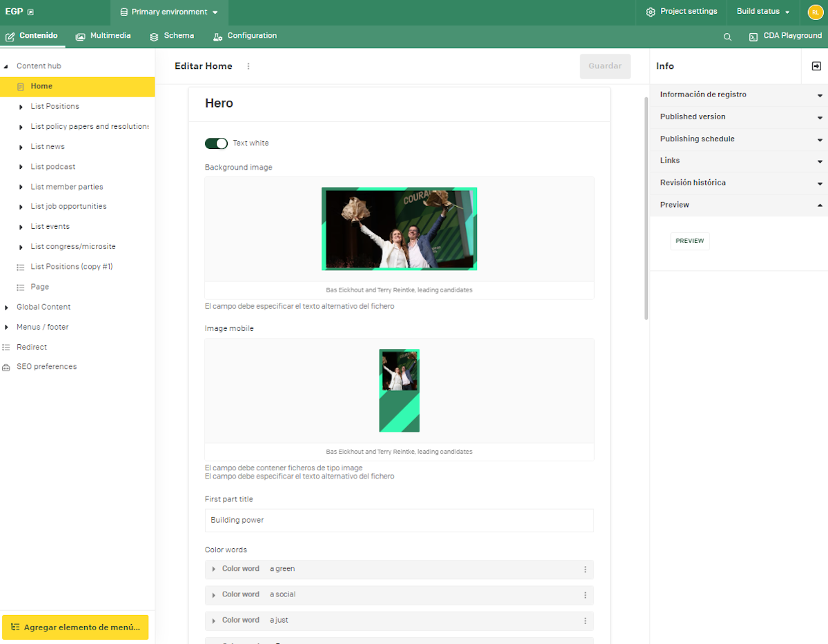
Task: Switch to the Multimedia tab
Action: (x=103, y=36)
